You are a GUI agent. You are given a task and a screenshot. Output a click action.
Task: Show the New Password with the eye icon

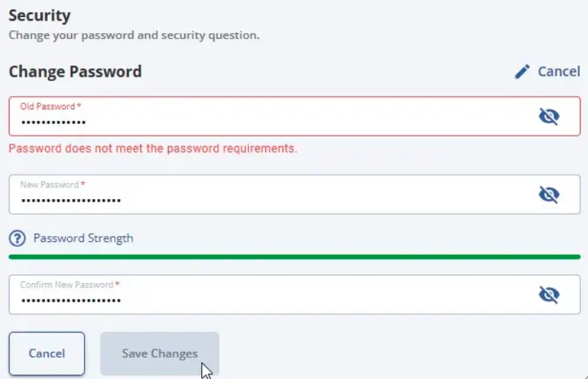tap(549, 194)
